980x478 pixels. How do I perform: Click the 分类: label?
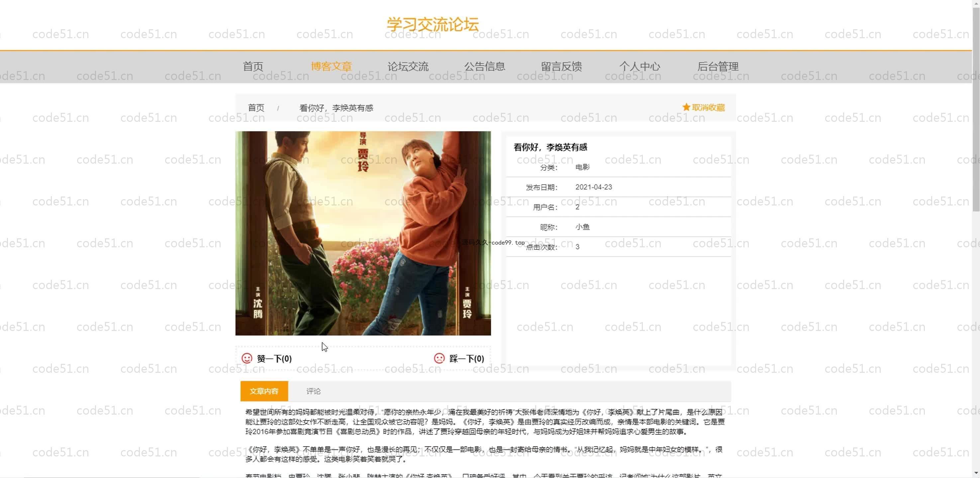tap(548, 167)
